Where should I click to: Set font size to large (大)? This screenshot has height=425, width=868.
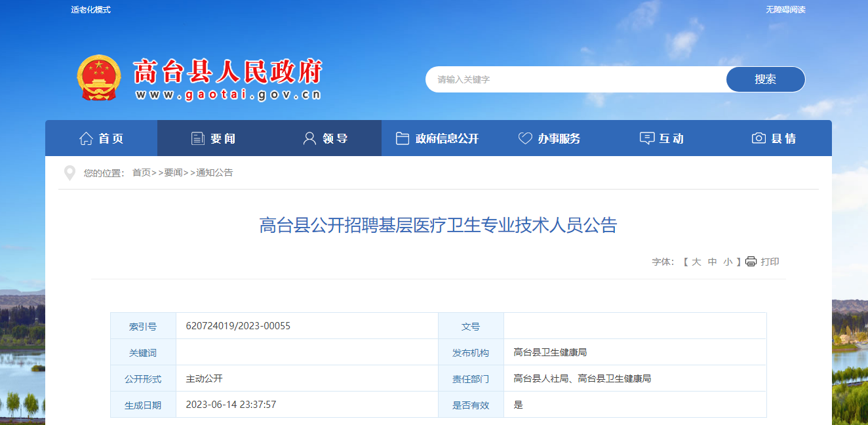point(696,262)
